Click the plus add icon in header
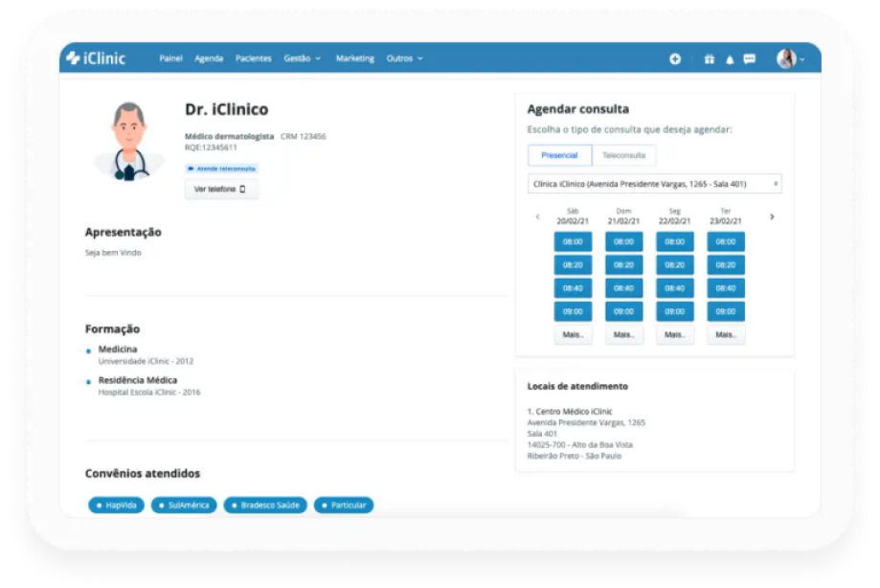Viewport: 880px width, 588px height. click(675, 58)
